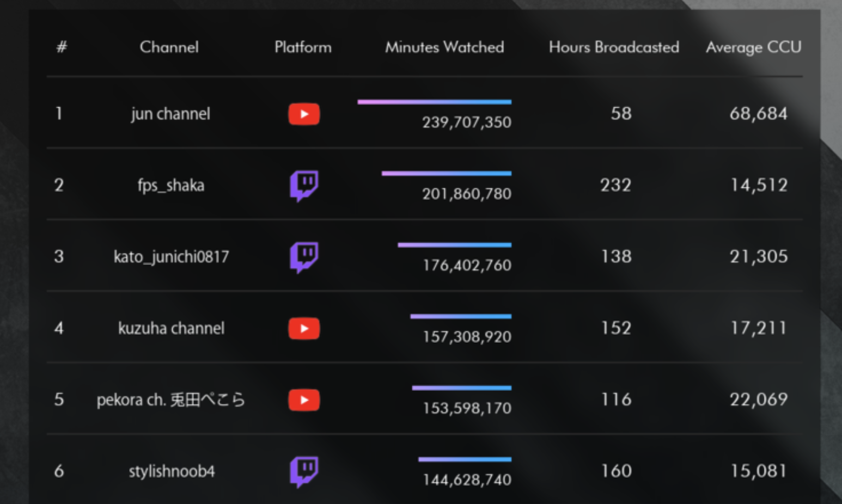Click jun channel minutes watched bar
The width and height of the screenshot is (842, 504).
pos(434,102)
